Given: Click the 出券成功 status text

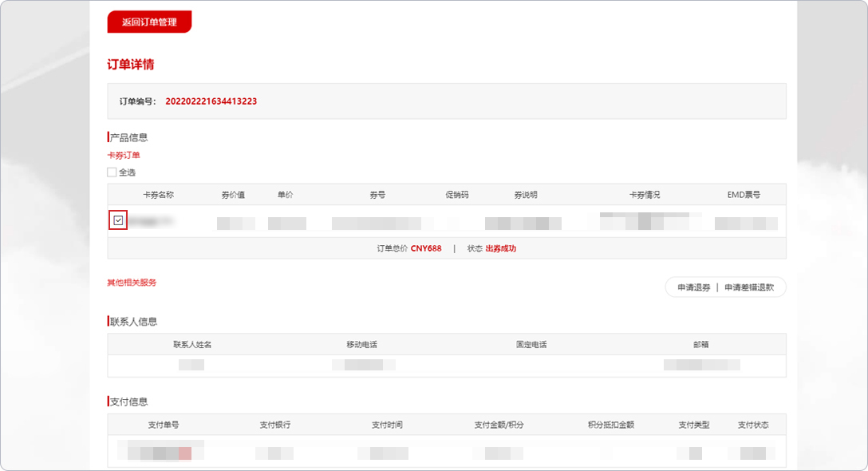Looking at the screenshot, I should 501,248.
